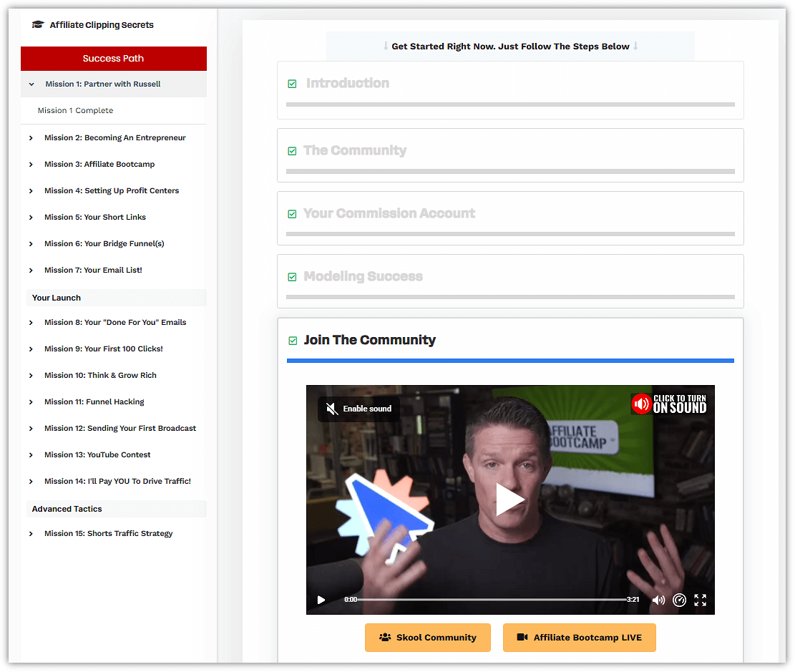This screenshot has width=795, height=672.
Task: Click the Affiliate Clipping Secrets title
Action: click(102, 25)
